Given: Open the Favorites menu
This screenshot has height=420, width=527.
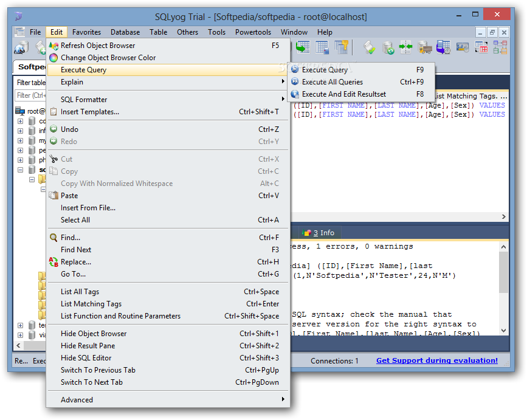Looking at the screenshot, I should tap(86, 32).
